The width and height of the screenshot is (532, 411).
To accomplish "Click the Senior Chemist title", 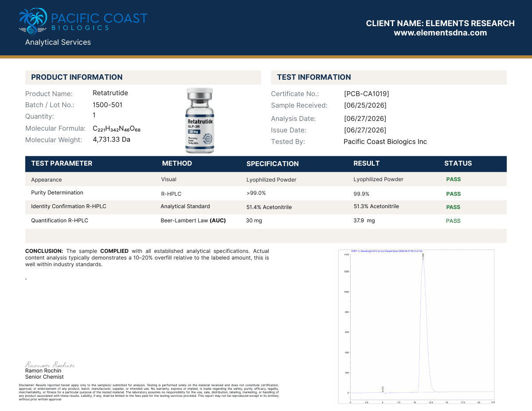I will 44,377.
